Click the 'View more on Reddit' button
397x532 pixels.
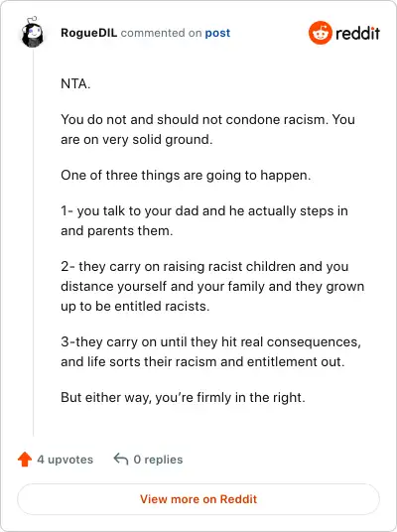198,499
